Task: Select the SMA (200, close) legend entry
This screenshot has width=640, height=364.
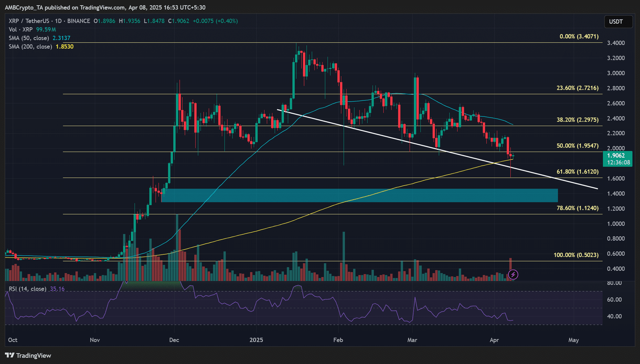Action: (x=30, y=47)
